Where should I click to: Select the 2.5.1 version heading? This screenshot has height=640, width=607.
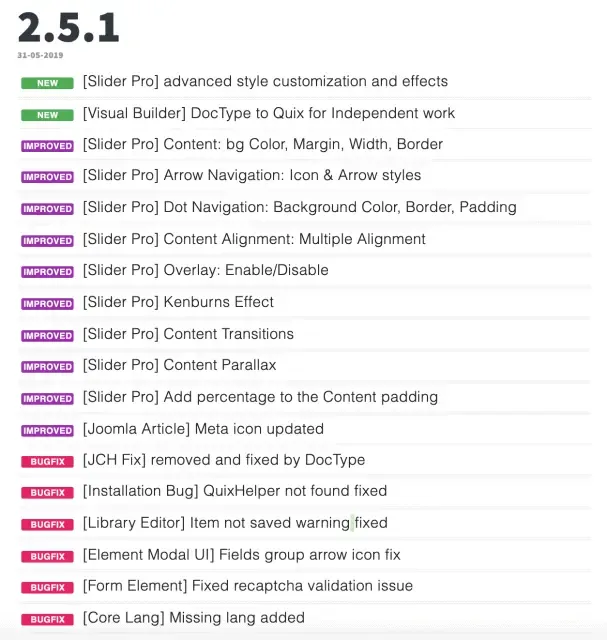click(69, 27)
